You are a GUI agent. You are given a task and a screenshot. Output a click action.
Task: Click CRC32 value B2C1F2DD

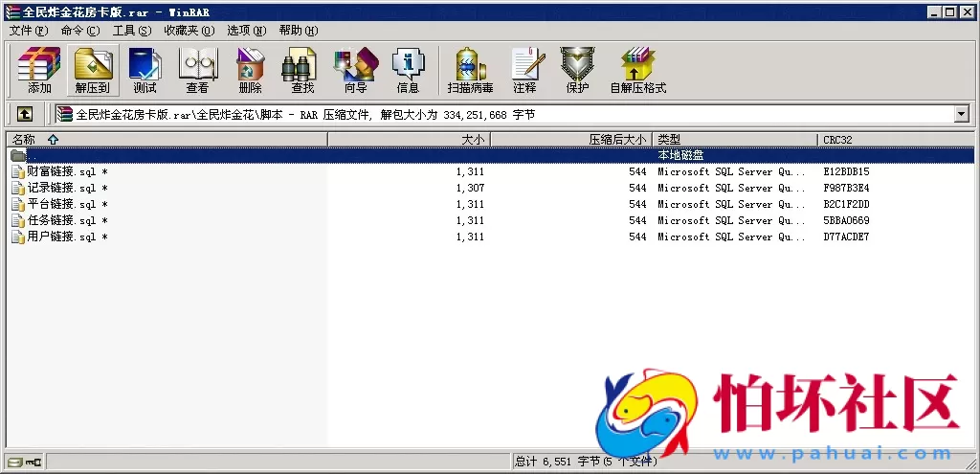tap(846, 204)
